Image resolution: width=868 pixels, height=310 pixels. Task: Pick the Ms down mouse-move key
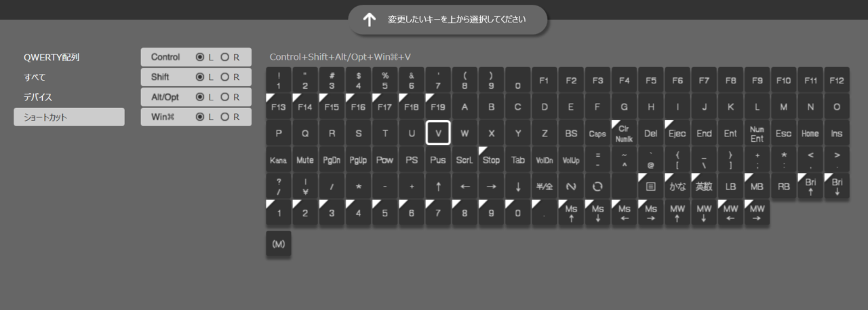tap(597, 213)
